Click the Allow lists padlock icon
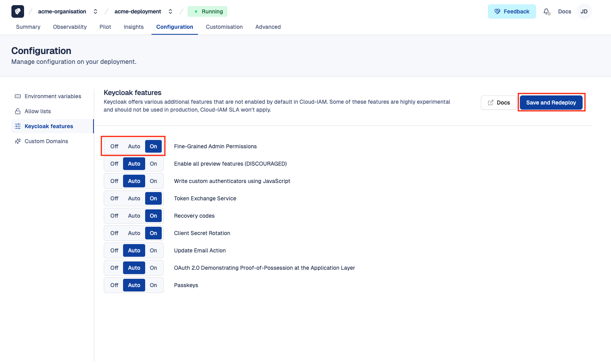 click(x=18, y=111)
